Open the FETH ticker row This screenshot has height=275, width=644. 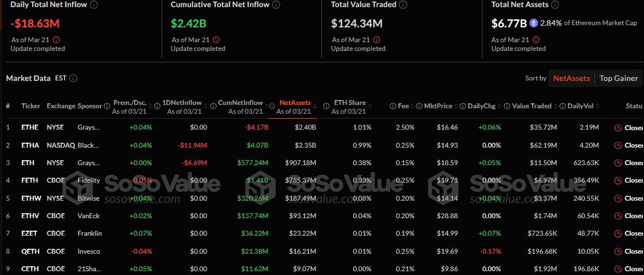tap(29, 180)
